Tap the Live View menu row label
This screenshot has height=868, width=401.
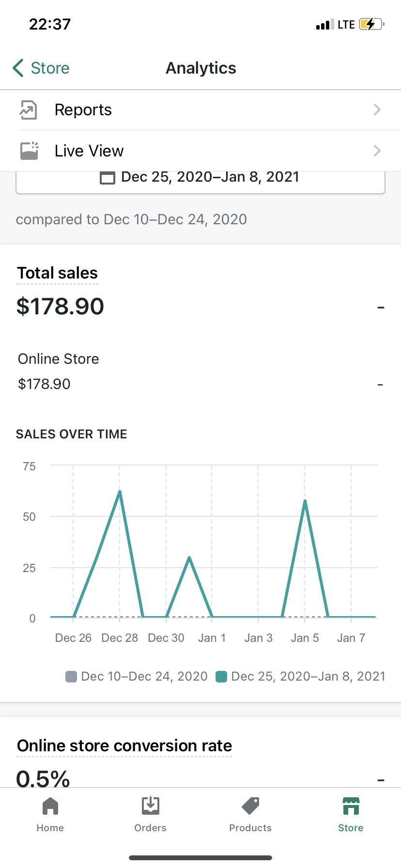[x=89, y=151]
